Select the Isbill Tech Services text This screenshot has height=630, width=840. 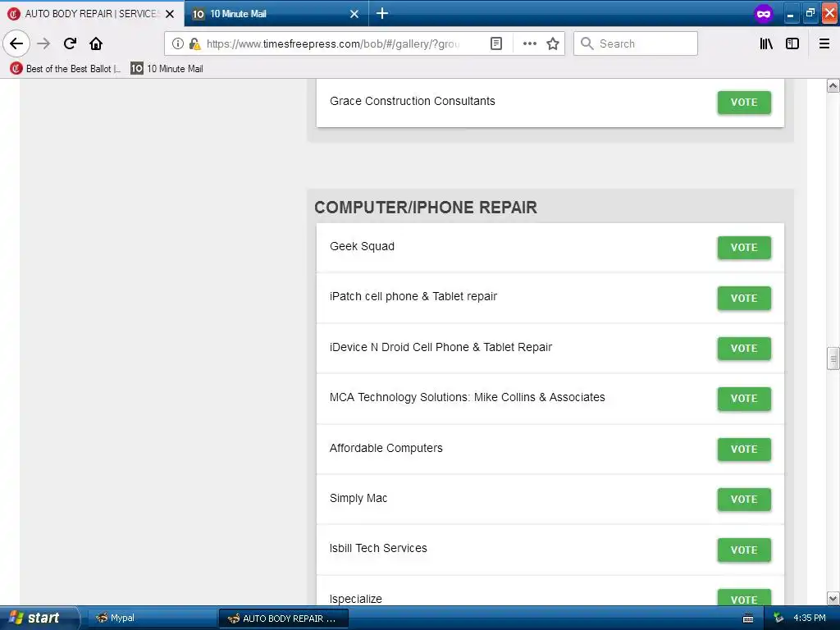(x=378, y=549)
